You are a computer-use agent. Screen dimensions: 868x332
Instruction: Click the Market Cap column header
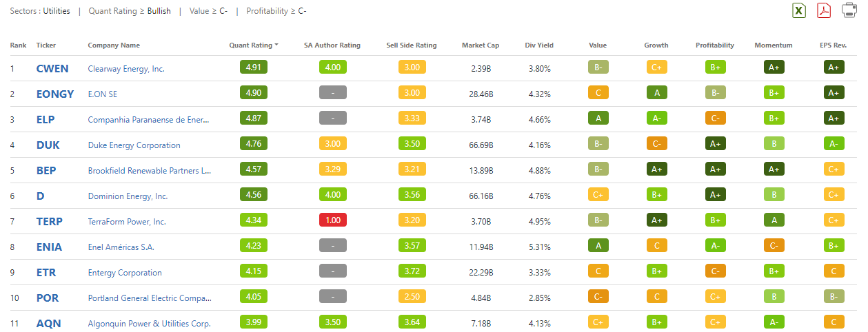click(x=480, y=45)
